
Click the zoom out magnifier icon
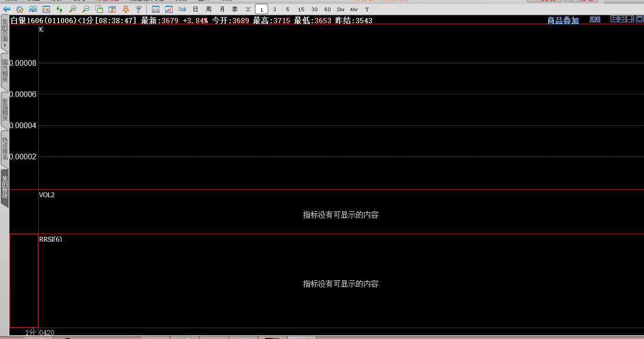click(86, 9)
